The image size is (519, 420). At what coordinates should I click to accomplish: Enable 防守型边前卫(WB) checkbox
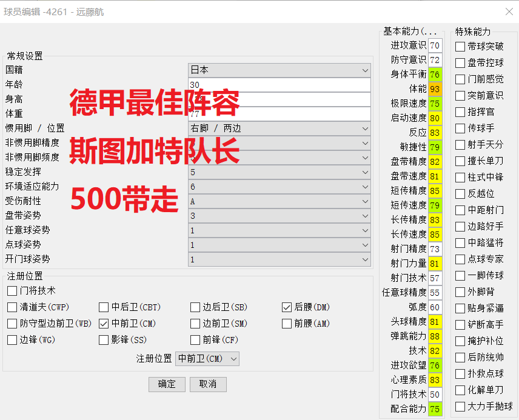12,324
